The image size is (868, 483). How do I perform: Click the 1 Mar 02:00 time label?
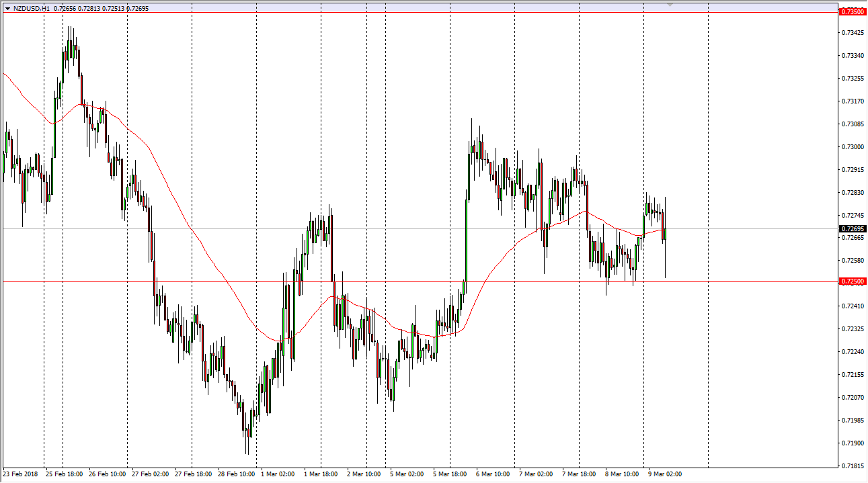pyautogui.click(x=278, y=474)
